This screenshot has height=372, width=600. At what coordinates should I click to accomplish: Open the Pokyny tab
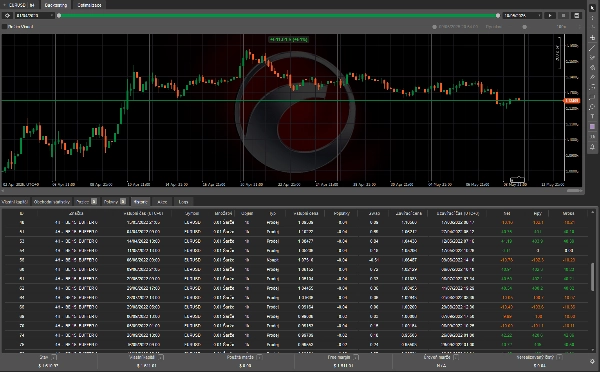(115, 202)
